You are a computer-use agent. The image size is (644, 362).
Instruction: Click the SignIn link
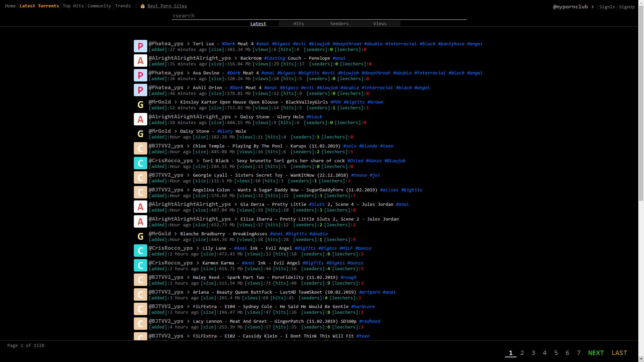click(x=607, y=7)
